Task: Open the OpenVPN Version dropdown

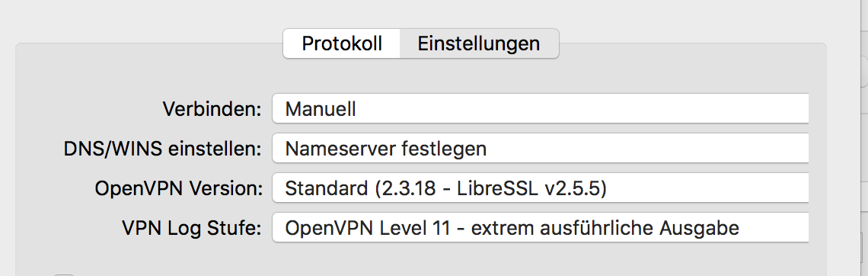Action: (x=541, y=188)
